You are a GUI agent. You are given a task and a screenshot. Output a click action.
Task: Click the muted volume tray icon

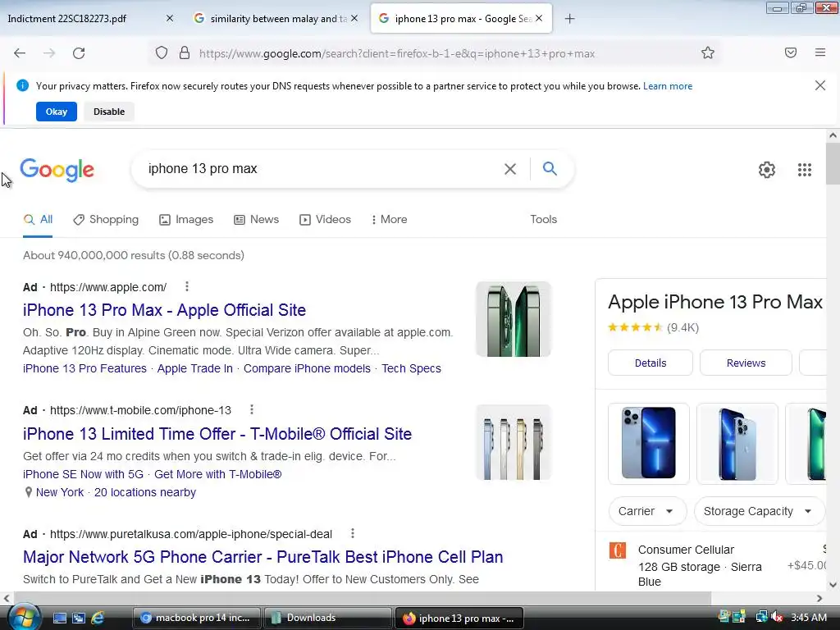[x=778, y=617]
